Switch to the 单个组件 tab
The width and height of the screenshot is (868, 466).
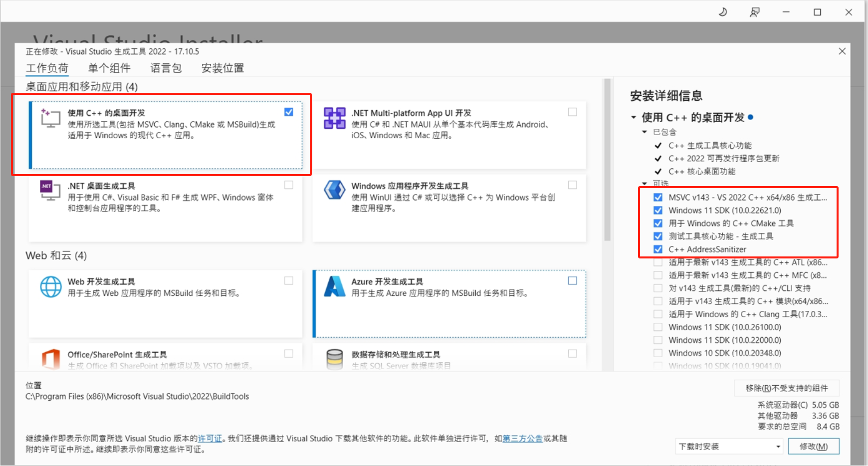click(109, 68)
